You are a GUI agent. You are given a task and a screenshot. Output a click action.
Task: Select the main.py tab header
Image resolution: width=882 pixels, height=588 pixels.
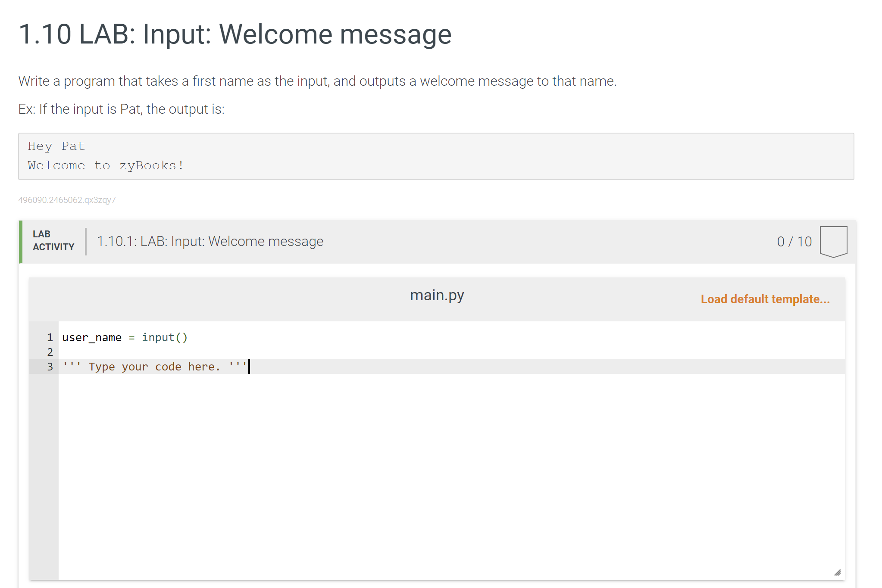(438, 295)
